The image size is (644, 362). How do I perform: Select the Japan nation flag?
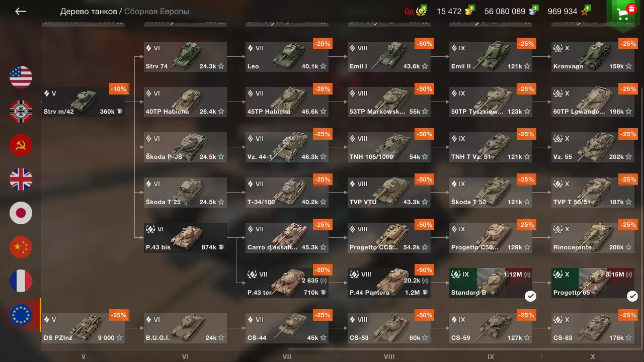click(x=21, y=213)
